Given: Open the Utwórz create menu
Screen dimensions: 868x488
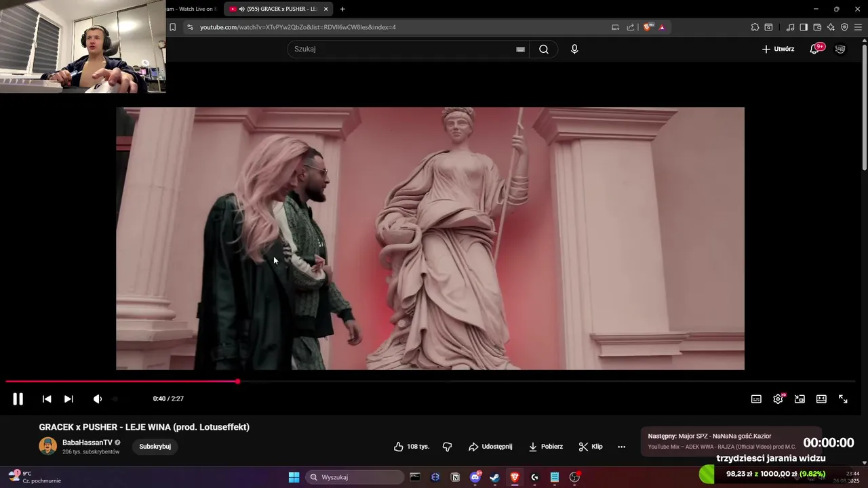Looking at the screenshot, I should pos(778,49).
